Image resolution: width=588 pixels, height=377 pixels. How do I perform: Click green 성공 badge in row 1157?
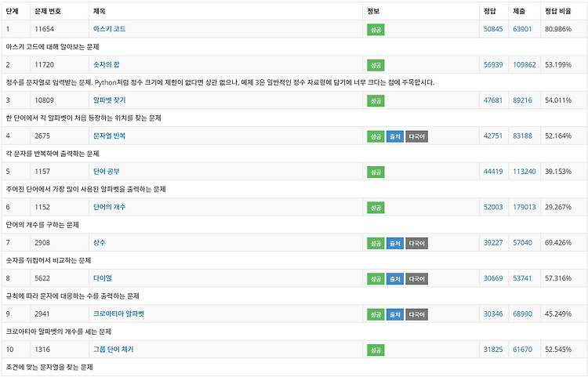376,172
